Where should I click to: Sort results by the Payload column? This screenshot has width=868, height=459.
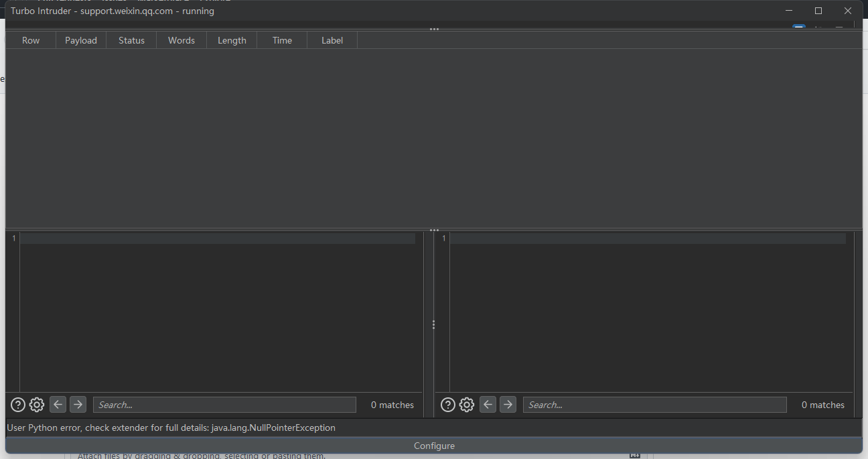pos(80,40)
